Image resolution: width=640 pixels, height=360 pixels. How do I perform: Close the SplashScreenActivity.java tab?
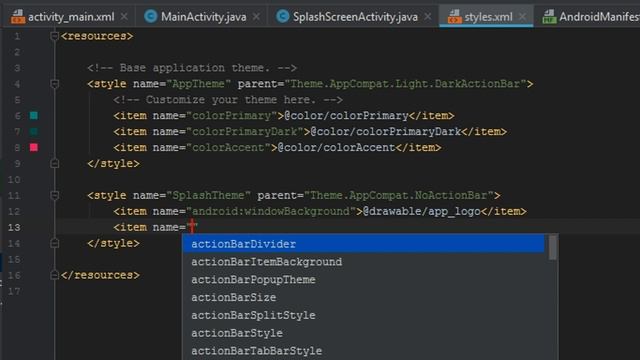click(x=427, y=17)
